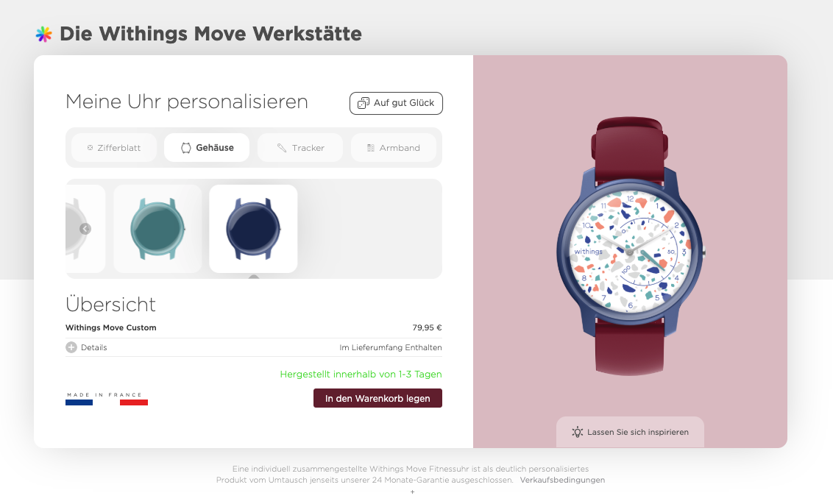Screen dimensions: 833x504
Task: Click the watch case icon beside Gehäuse
Action: 186,148
